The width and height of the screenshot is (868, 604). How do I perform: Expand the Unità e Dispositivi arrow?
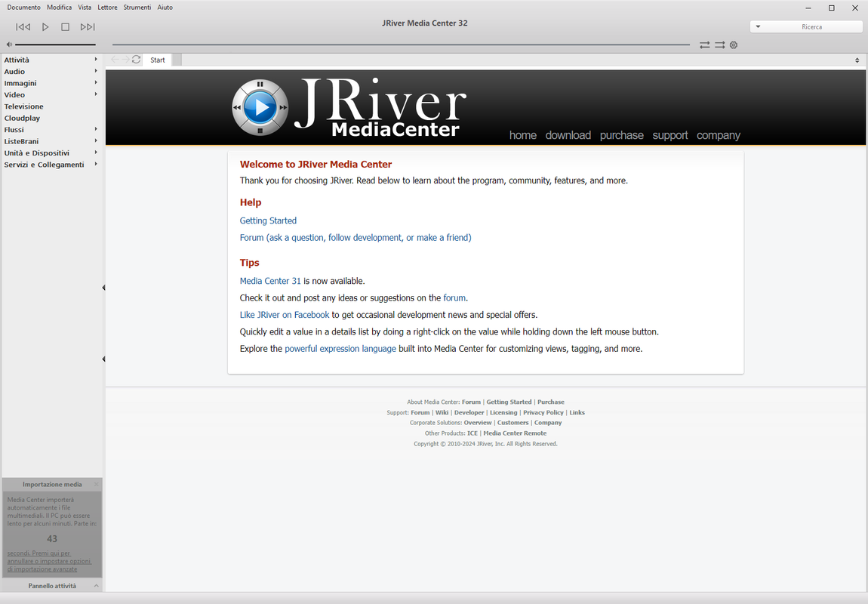click(x=96, y=153)
